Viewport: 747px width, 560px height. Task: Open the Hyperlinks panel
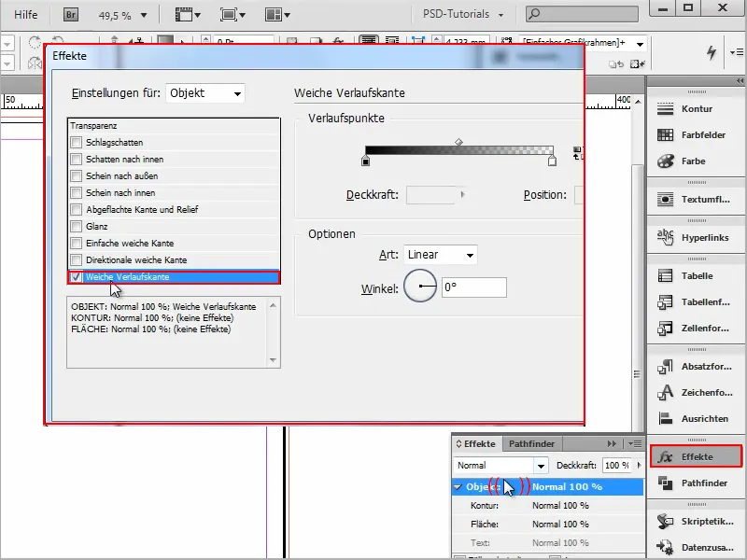(x=696, y=238)
